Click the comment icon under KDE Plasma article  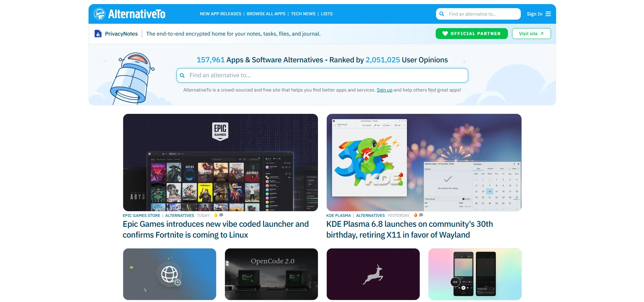click(x=421, y=215)
